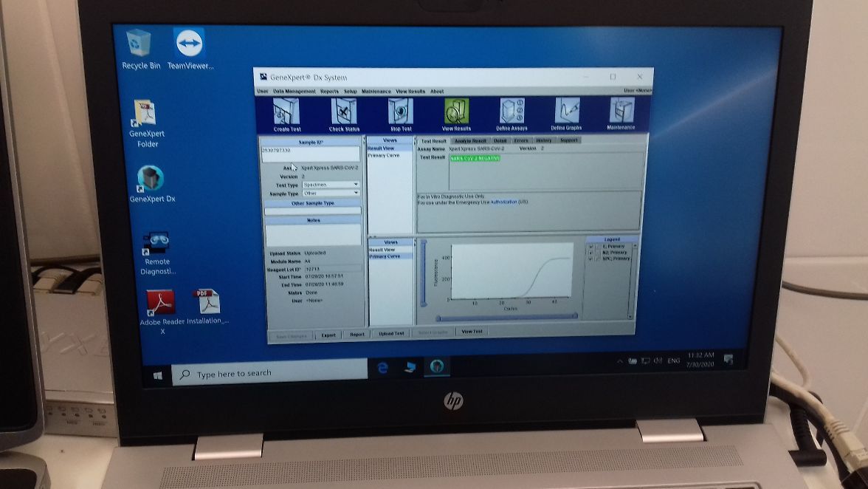Open the About menu
Screen dimensions: 868x489
pos(437,92)
